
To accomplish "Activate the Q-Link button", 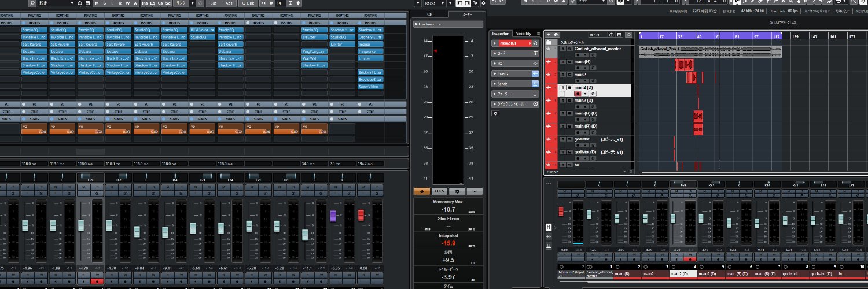I will [248, 3].
